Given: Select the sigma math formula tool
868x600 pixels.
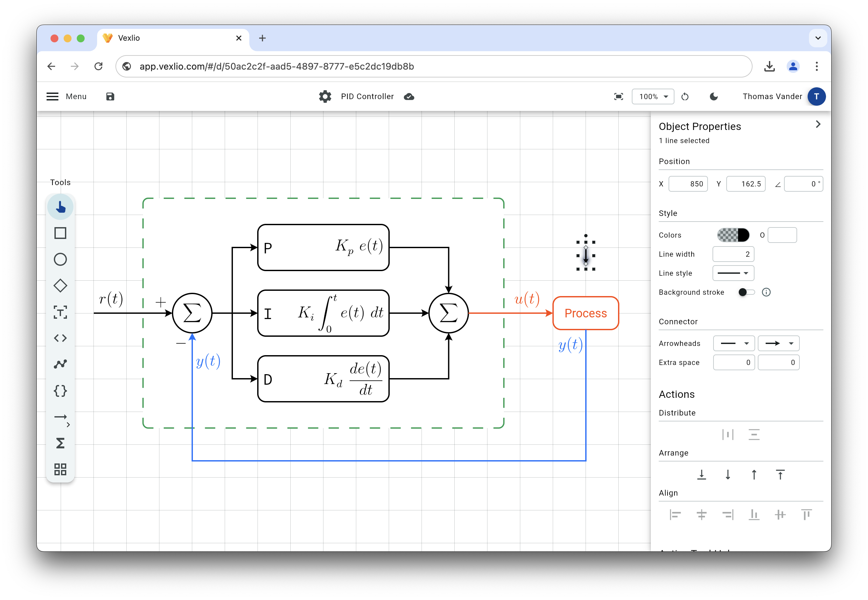Looking at the screenshot, I should 60,444.
